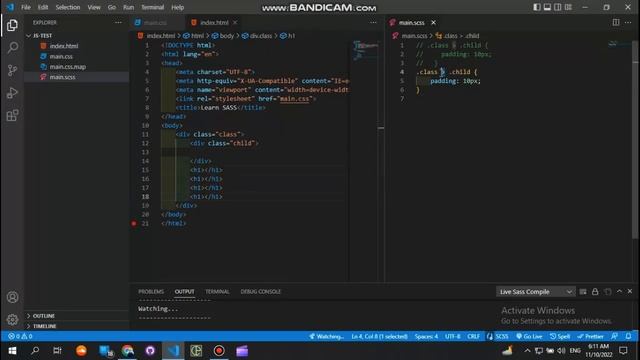Screen dimensions: 640x360
Task: Open the Manage gear icon
Action: (x=12, y=319)
